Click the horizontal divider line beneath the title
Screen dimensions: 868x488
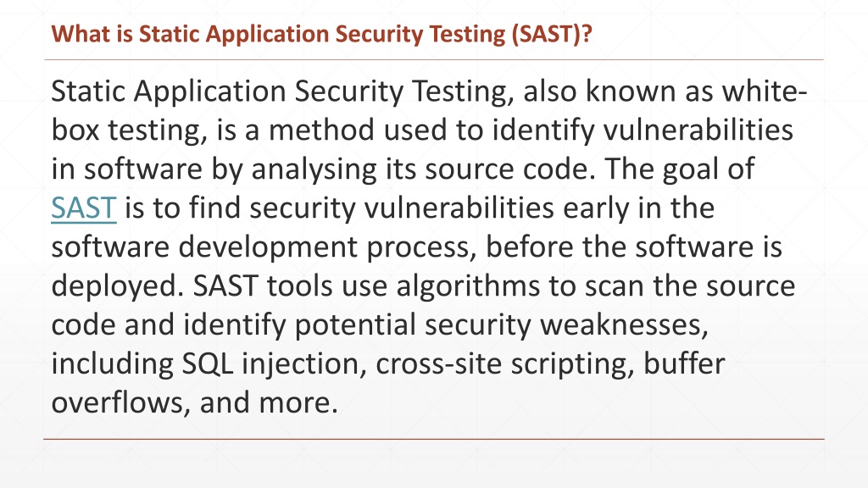(x=434, y=60)
